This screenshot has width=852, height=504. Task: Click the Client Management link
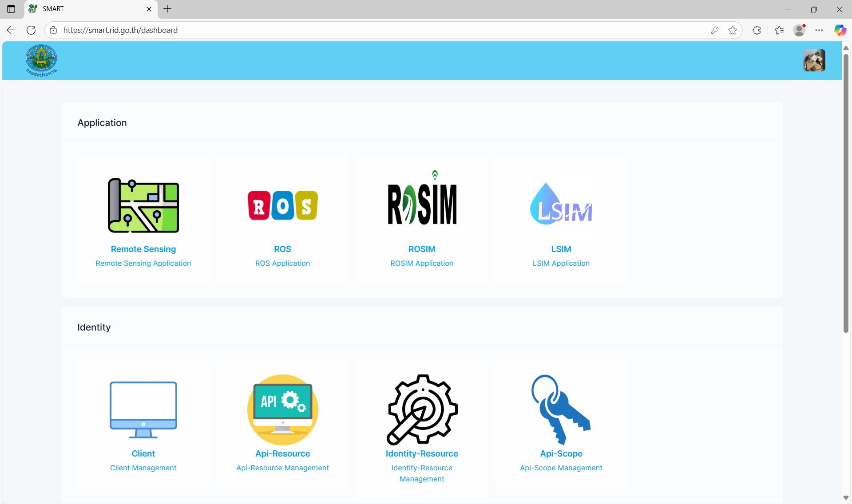pyautogui.click(x=143, y=468)
